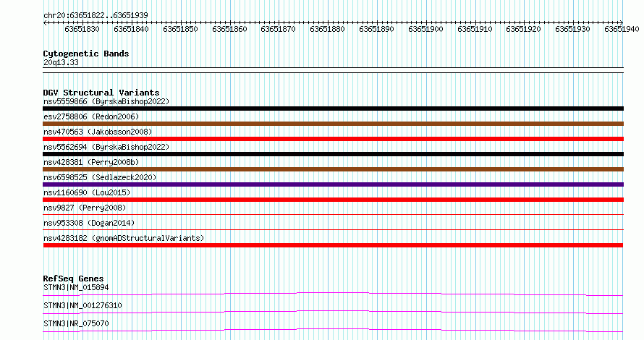Click the purple bar under nsv6598525

[x=333, y=184]
